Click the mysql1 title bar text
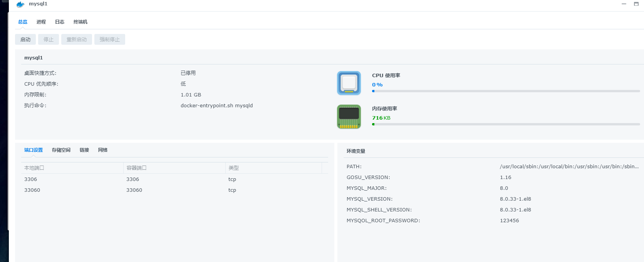This screenshot has height=262, width=644. point(38,4)
